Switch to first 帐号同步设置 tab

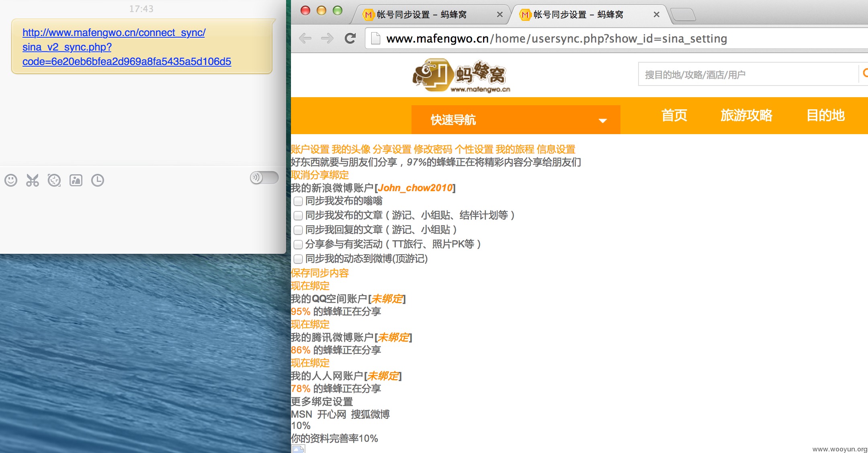click(x=430, y=15)
